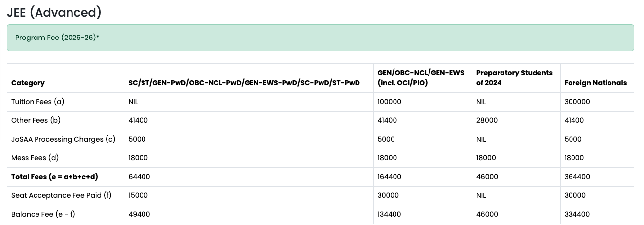Select Other Fees 41400 under GEN/OBC-NCL column
This screenshot has width=644, height=225.
click(387, 120)
